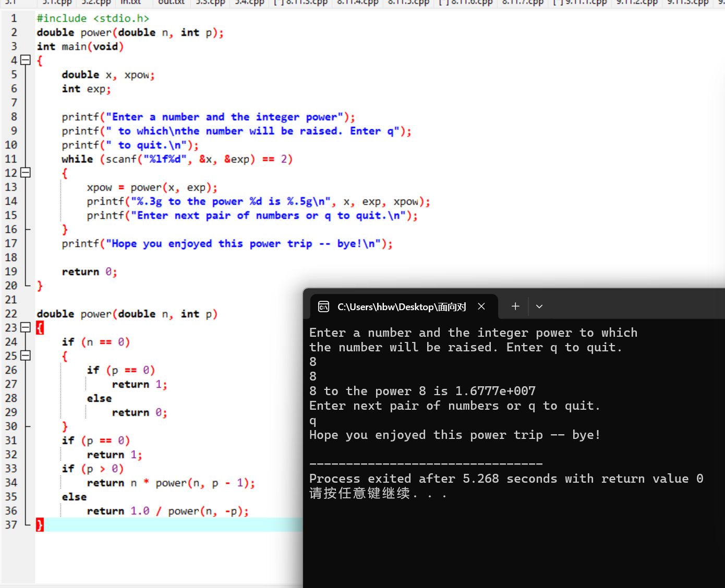Click the while scanf condition line

pyautogui.click(x=177, y=159)
